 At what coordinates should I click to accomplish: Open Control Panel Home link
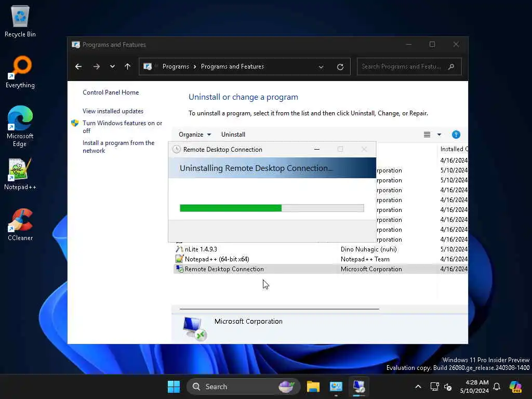(x=111, y=92)
